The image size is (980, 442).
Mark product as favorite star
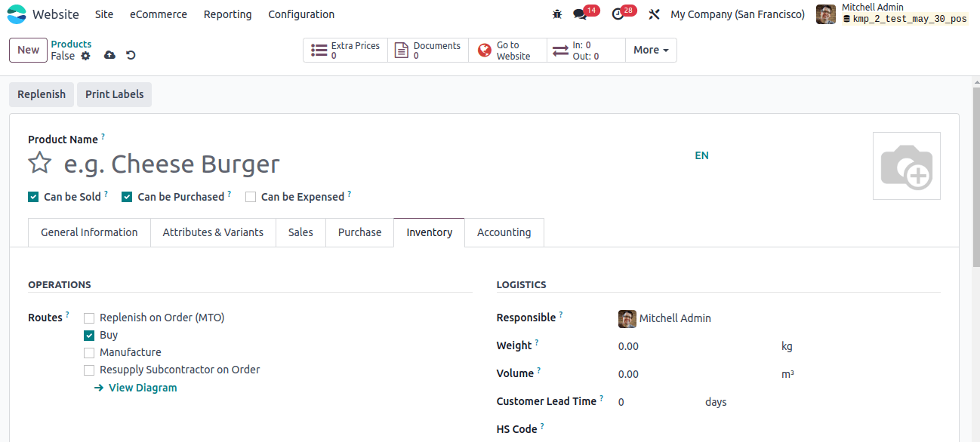coord(39,163)
